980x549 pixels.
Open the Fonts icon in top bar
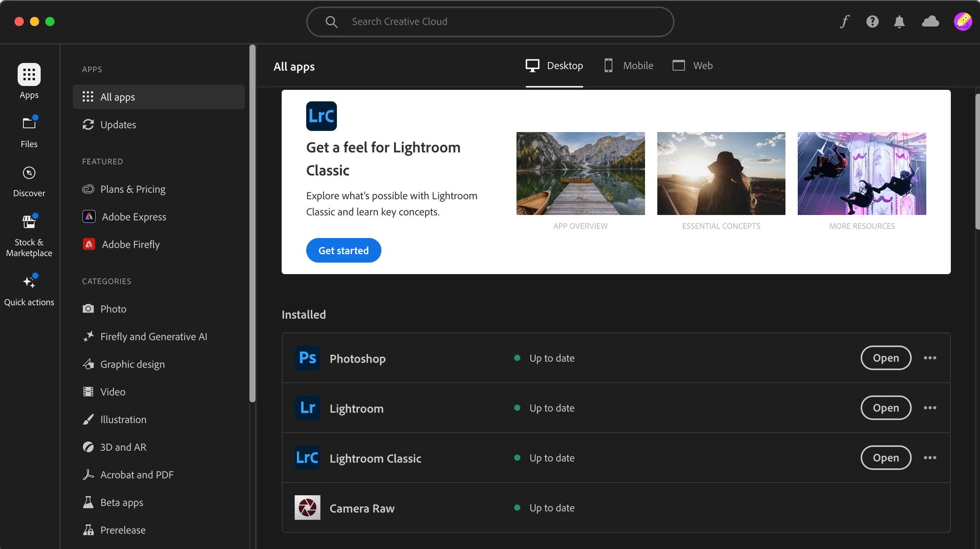tap(845, 21)
